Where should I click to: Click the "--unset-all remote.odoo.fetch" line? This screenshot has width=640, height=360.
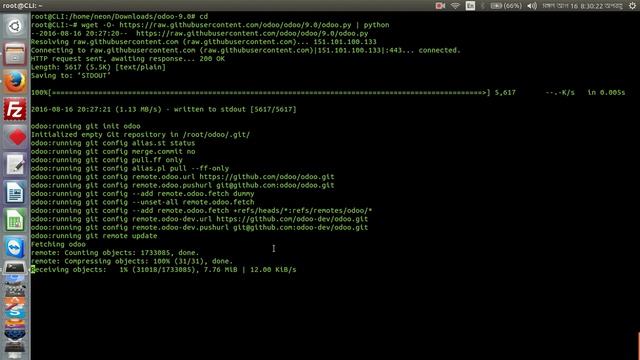coord(142,202)
